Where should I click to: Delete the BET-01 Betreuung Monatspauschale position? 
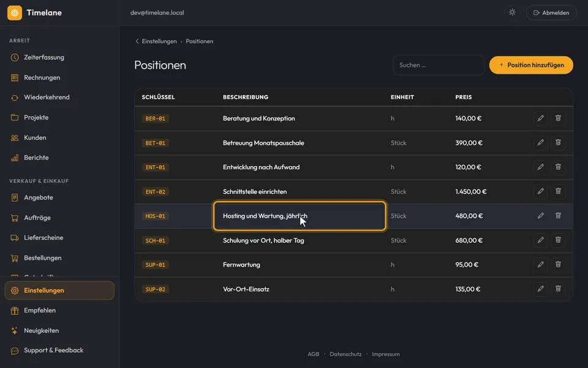coord(558,143)
